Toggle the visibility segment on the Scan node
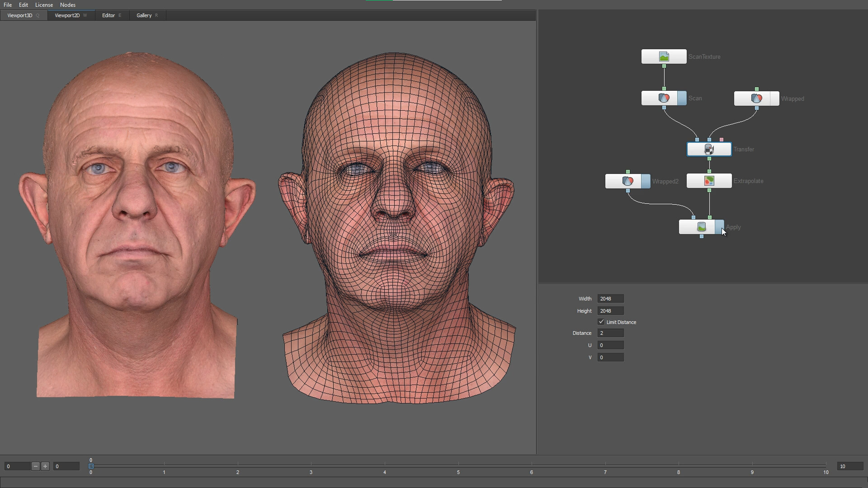 coord(681,98)
